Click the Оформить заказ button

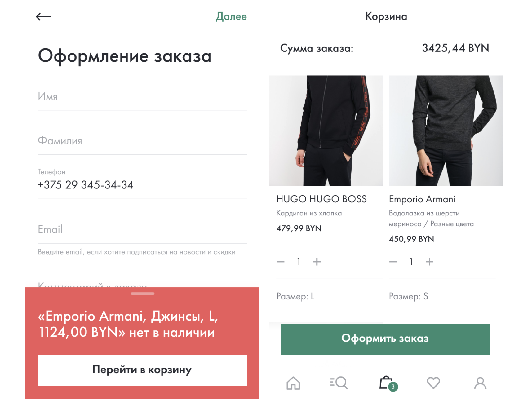(385, 339)
